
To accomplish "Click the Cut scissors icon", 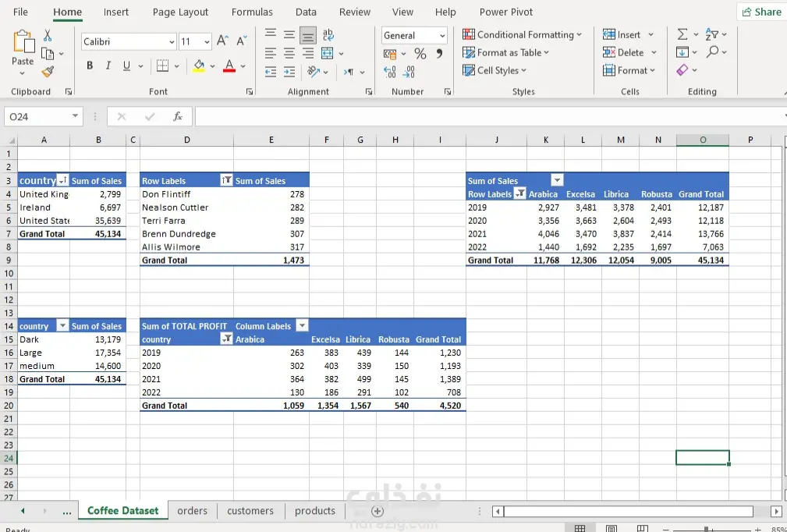I will click(47, 35).
